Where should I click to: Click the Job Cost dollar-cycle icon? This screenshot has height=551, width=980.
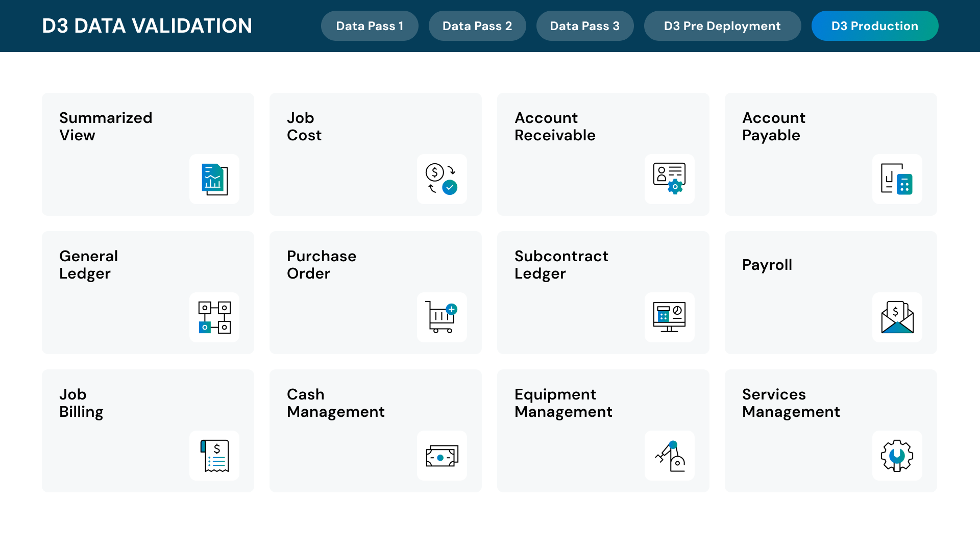click(x=442, y=179)
